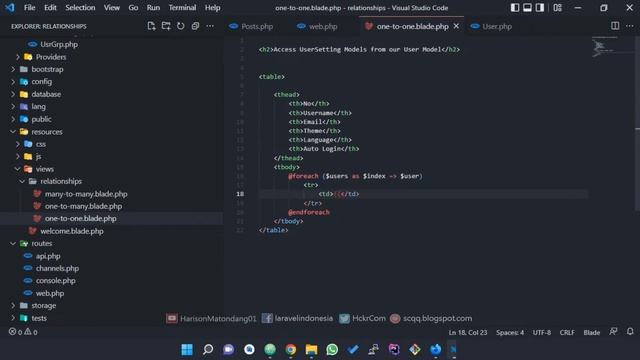Open many-to-many.blade.php file
Viewport: 640px width, 360px height.
86,194
